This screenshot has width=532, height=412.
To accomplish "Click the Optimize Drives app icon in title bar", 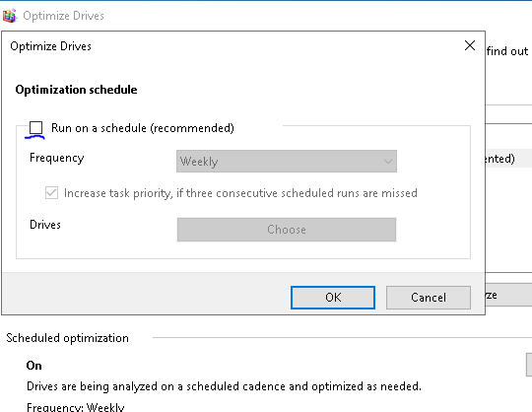I will coord(10,16).
